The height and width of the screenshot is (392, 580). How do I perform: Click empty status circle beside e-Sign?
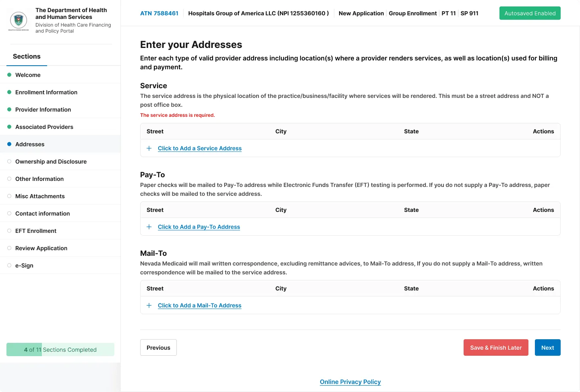coord(9,265)
